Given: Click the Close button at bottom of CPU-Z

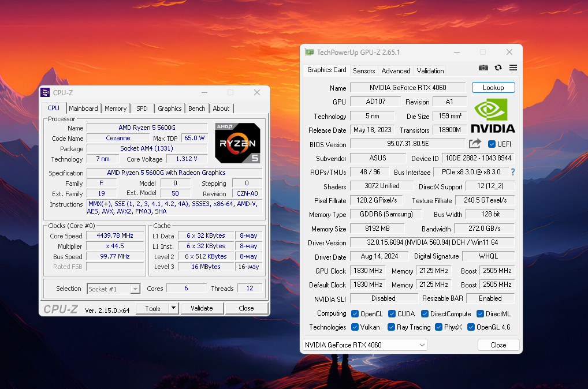Looking at the screenshot, I should coord(247,308).
